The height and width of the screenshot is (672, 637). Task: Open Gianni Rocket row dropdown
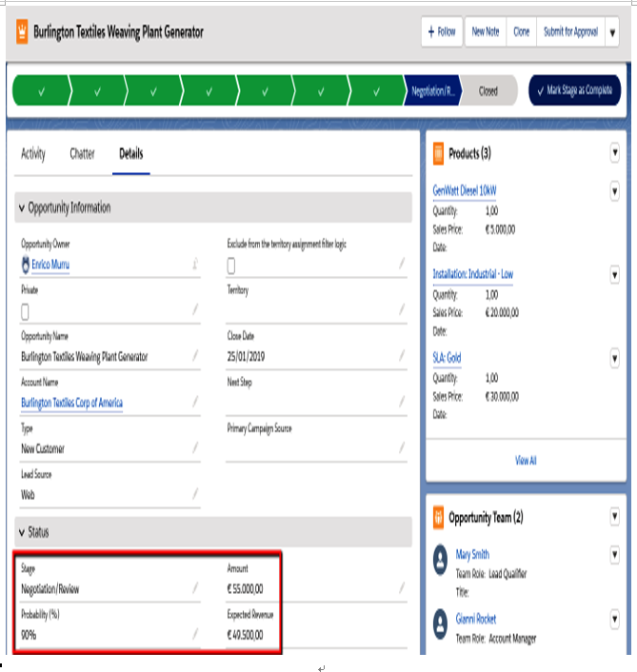click(x=615, y=619)
